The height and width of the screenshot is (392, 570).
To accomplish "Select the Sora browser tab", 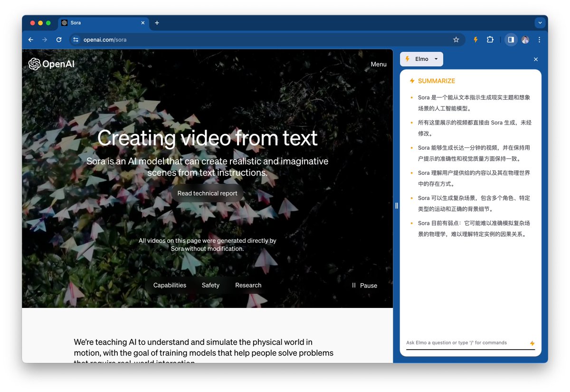I will pos(104,23).
